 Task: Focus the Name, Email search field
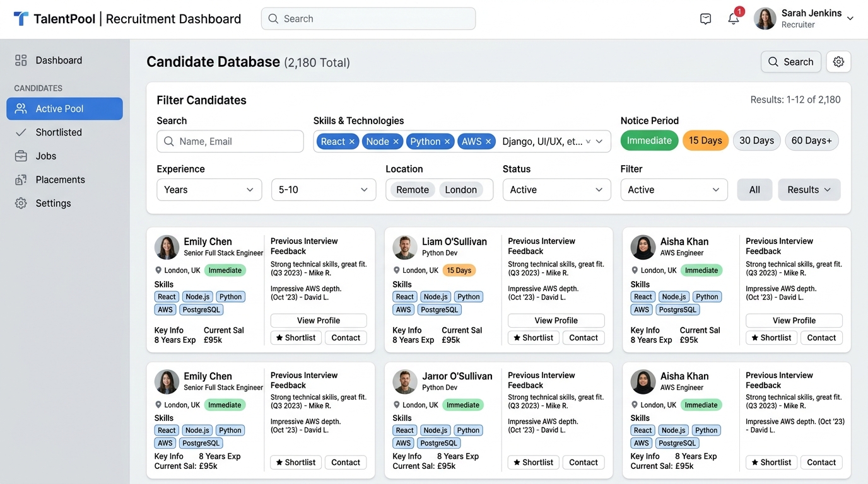[230, 141]
